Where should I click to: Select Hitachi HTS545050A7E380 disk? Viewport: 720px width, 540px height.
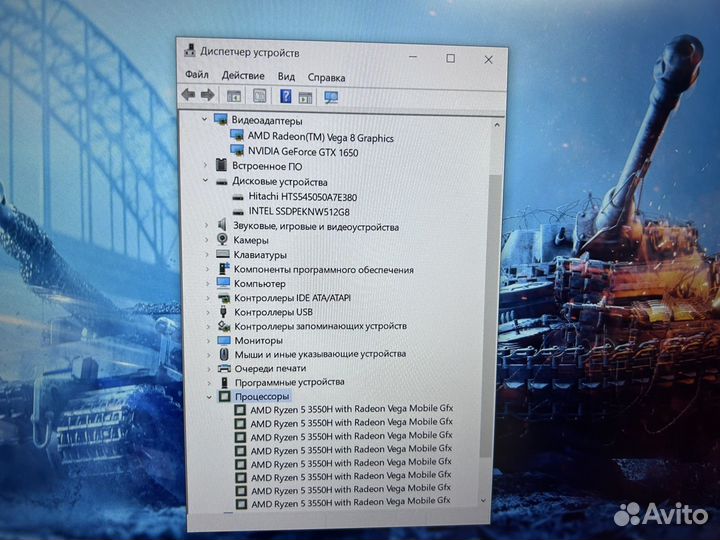point(303,197)
